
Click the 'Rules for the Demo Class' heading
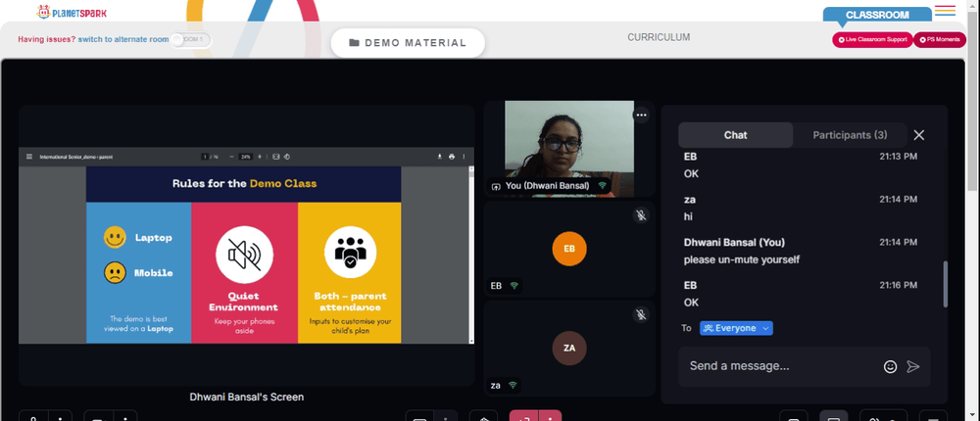[244, 184]
